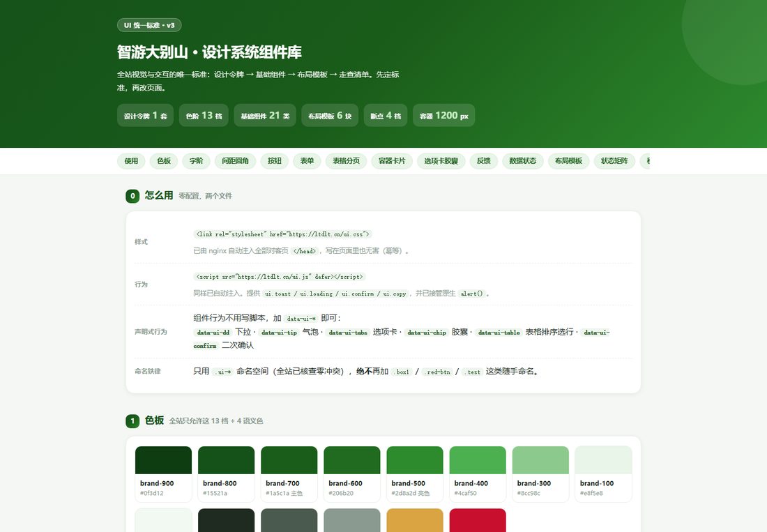
Task: Pick the amber swatch in the second row
Action: tap(415, 520)
